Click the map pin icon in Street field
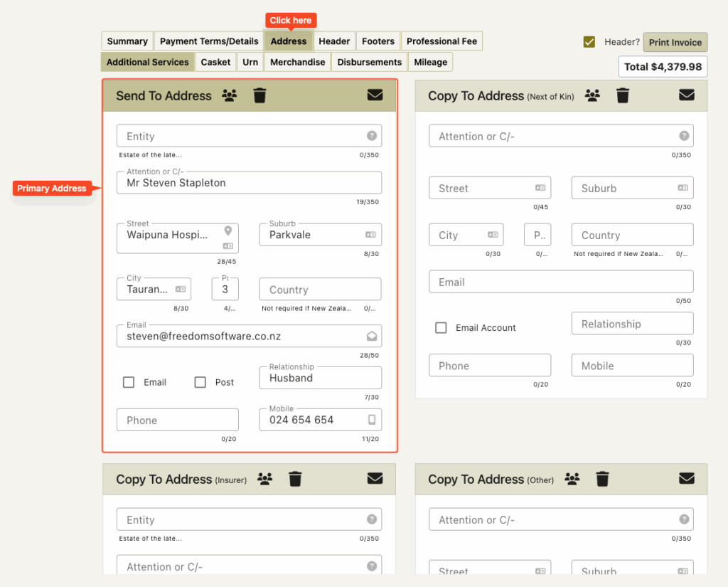The height and width of the screenshot is (587, 728). (x=228, y=231)
